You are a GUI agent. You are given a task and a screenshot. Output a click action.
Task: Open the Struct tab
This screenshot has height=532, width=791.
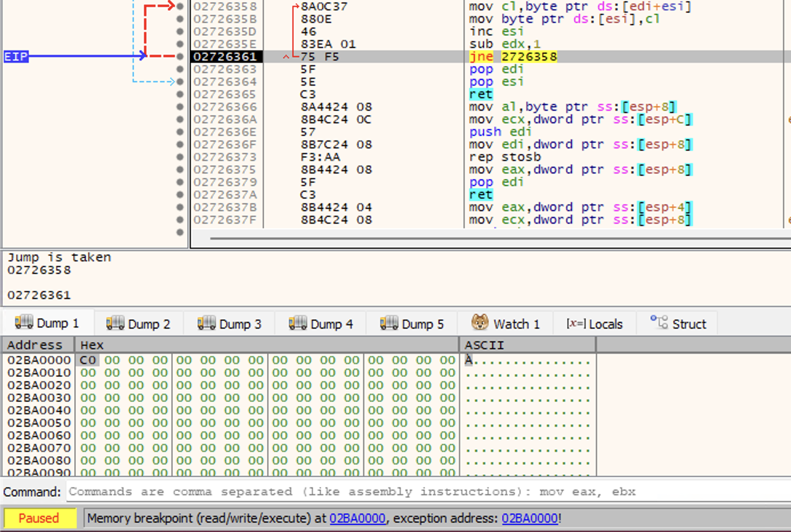point(679,324)
